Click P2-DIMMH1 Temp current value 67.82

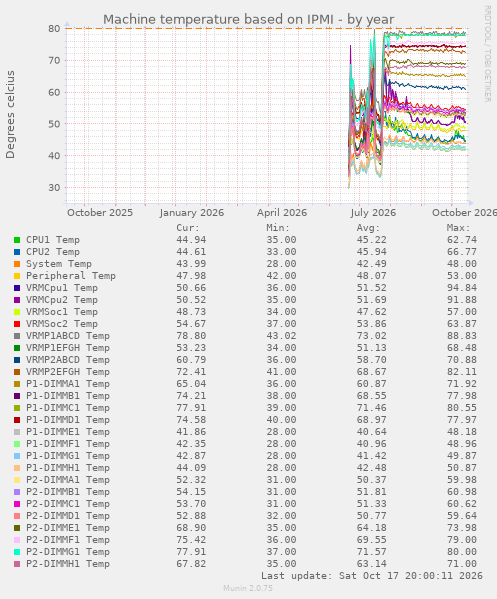[x=191, y=564]
